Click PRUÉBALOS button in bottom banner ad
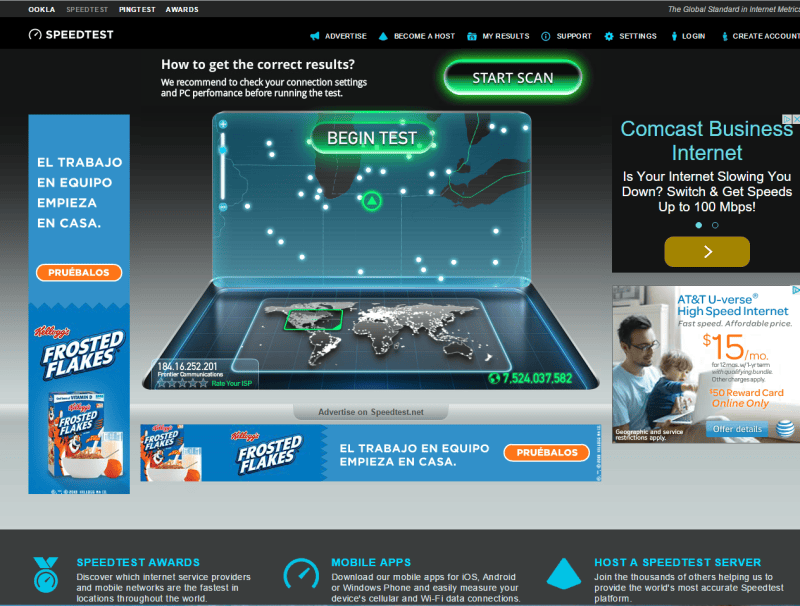800x606 pixels. coord(546,452)
